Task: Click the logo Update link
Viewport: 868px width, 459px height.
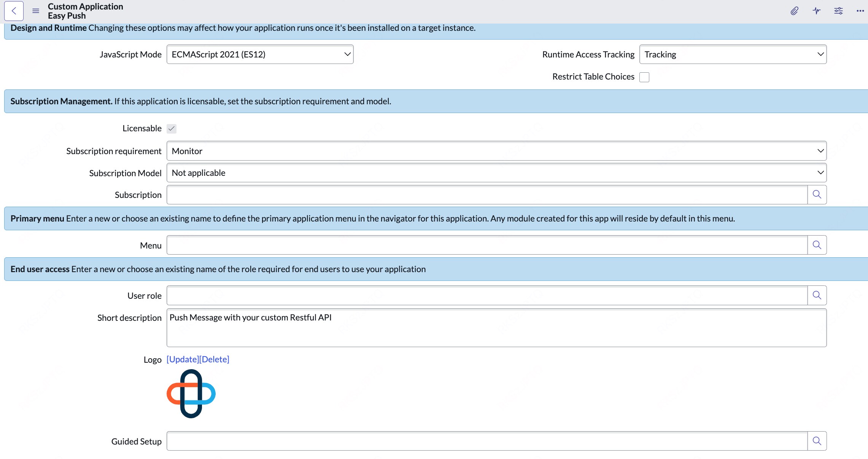Action: pyautogui.click(x=183, y=360)
